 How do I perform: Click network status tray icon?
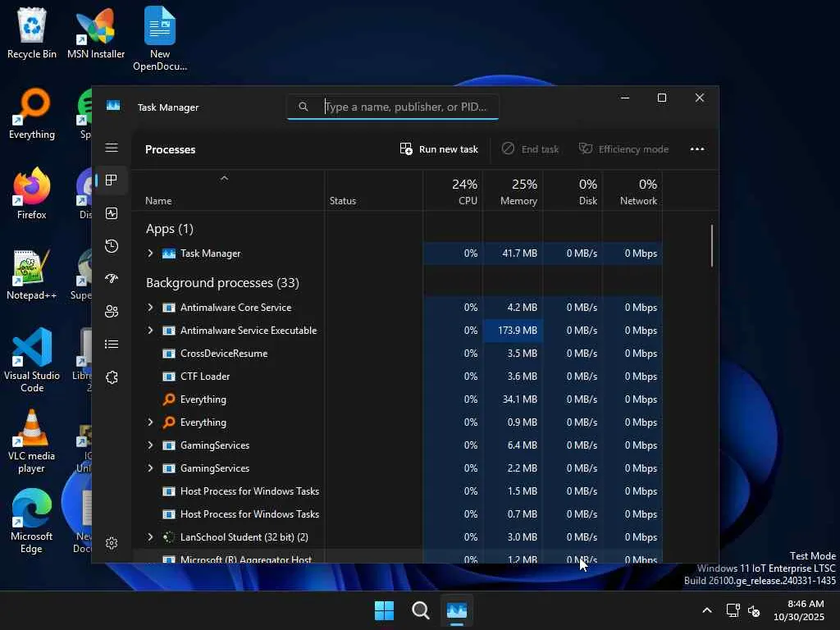(x=733, y=610)
